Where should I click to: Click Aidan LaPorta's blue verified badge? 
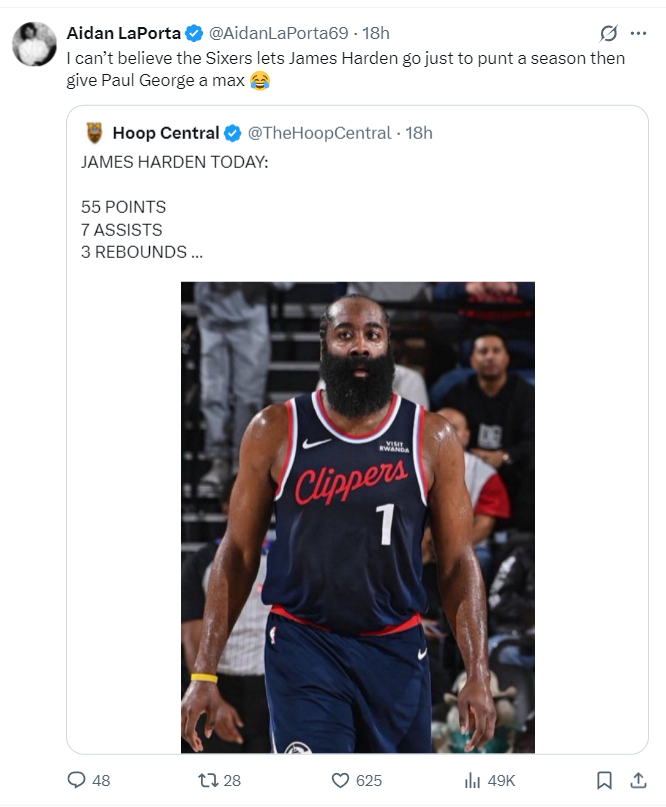tap(194, 33)
